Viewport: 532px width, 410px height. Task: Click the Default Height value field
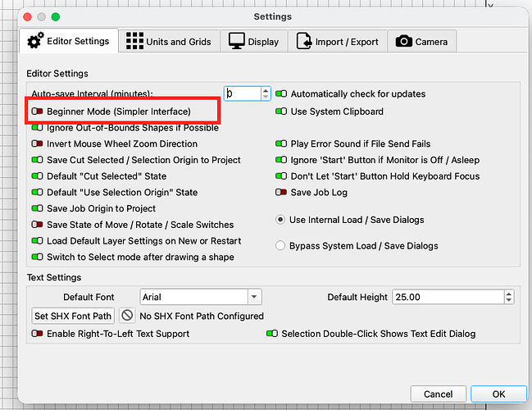[448, 297]
